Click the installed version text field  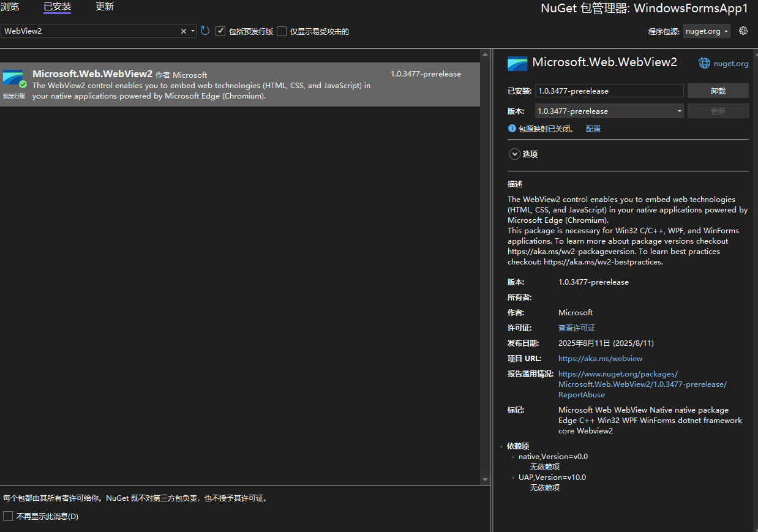[x=609, y=91]
